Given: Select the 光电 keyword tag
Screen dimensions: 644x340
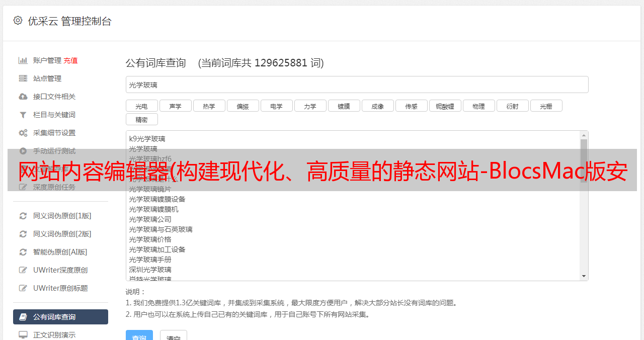Looking at the screenshot, I should (141, 106).
